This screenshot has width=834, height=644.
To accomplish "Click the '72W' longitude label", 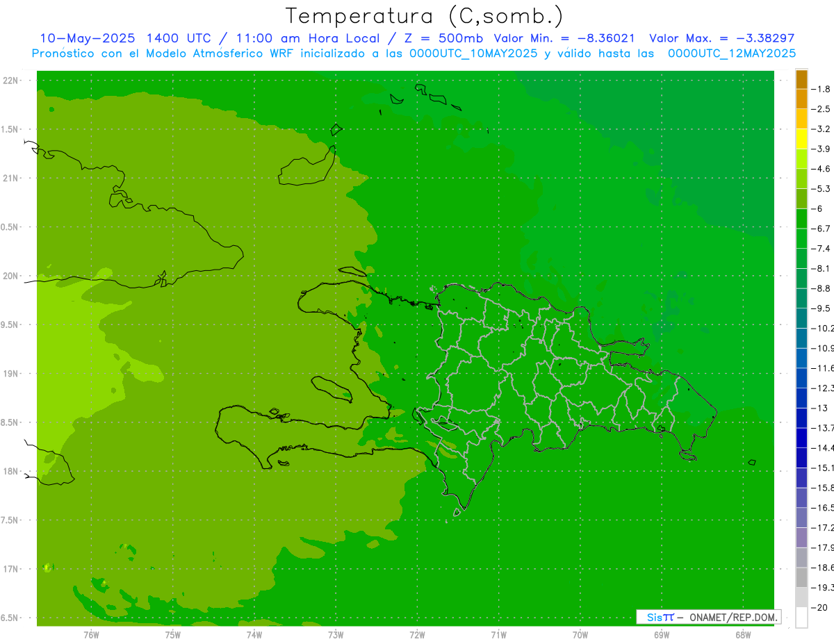I will point(417,635).
